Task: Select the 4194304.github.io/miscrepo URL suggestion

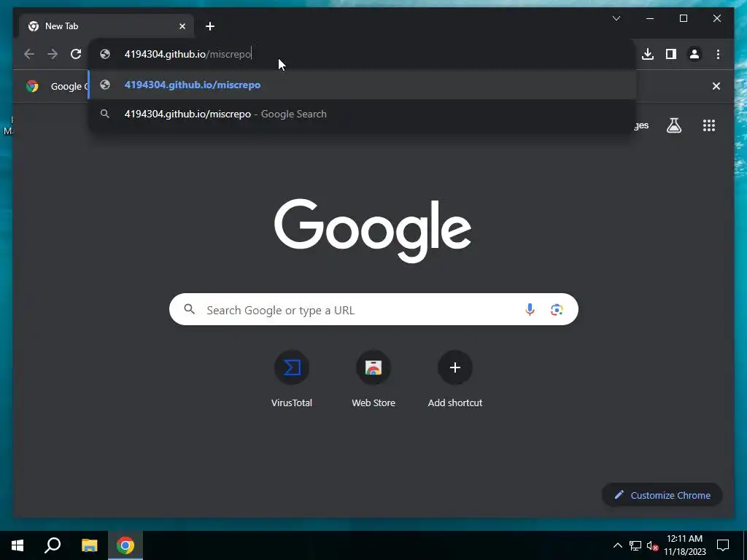Action: (x=362, y=85)
